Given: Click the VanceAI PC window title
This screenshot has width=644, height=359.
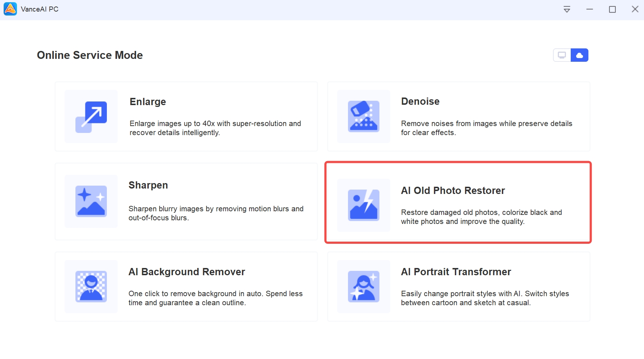Looking at the screenshot, I should pyautogui.click(x=40, y=9).
